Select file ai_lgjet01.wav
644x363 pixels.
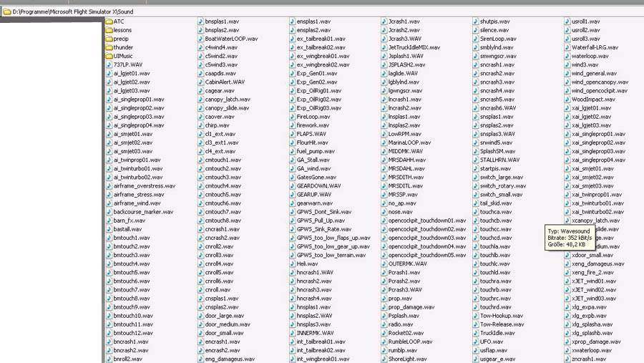pyautogui.click(x=132, y=73)
